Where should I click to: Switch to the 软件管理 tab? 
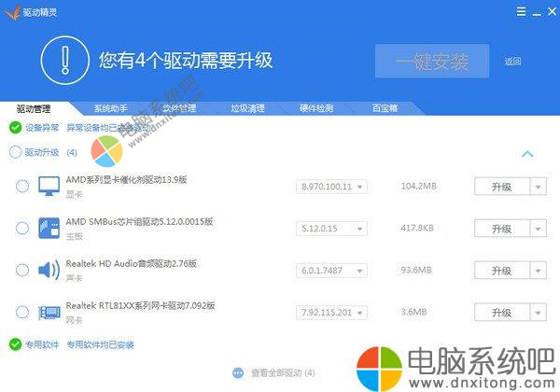[179, 108]
